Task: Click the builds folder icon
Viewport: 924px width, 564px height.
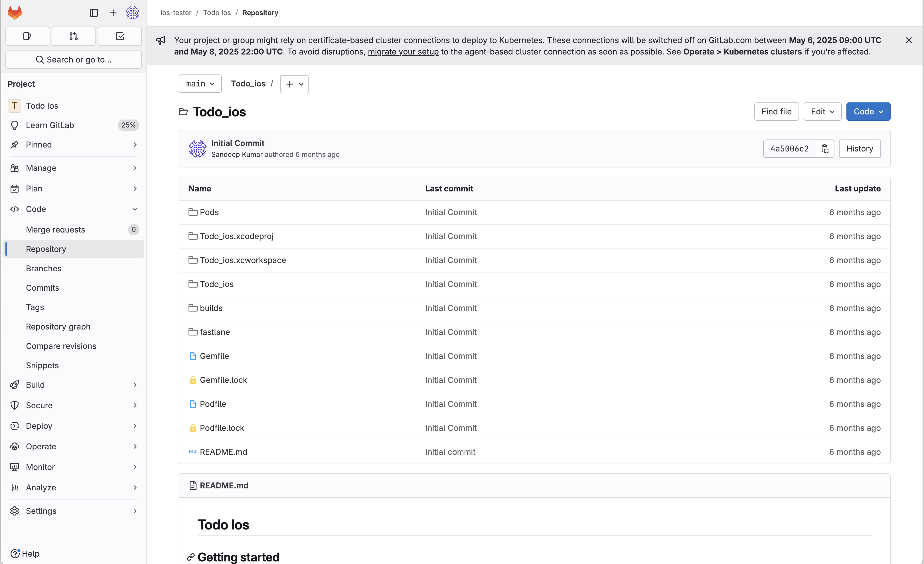Action: [x=193, y=308]
